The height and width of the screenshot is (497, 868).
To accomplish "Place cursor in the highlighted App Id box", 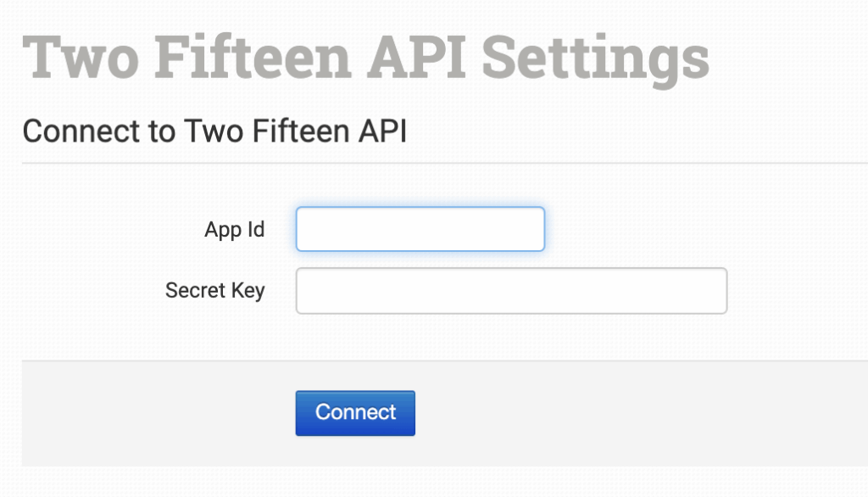I will (x=420, y=229).
